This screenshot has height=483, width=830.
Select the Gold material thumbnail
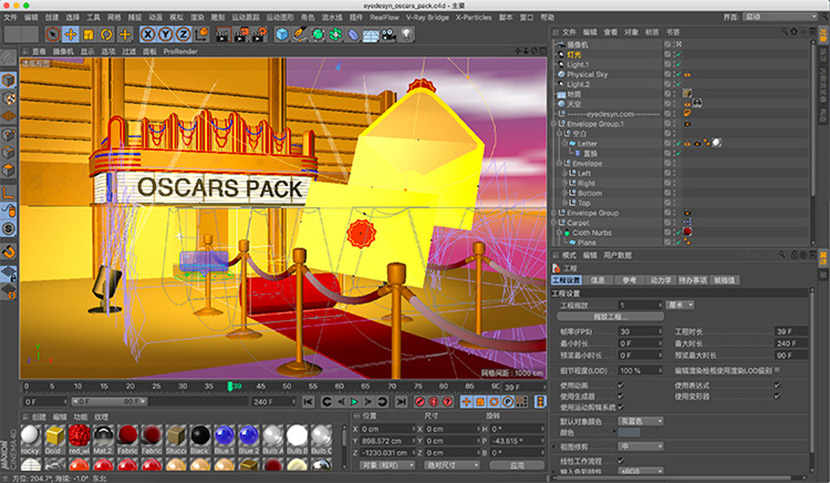54,439
